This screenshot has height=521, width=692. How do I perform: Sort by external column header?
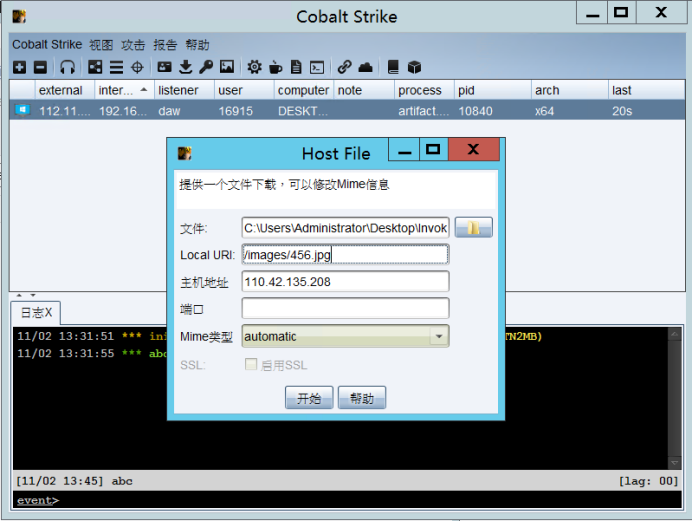click(x=64, y=90)
